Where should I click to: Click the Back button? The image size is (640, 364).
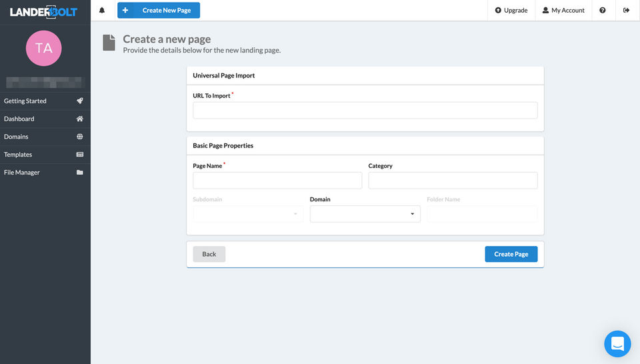209,254
